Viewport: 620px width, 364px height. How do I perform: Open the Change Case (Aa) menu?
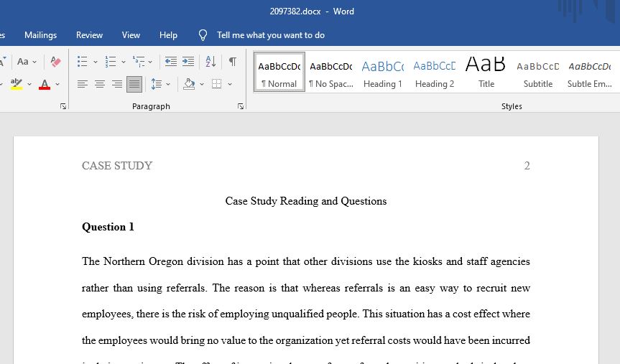26,62
